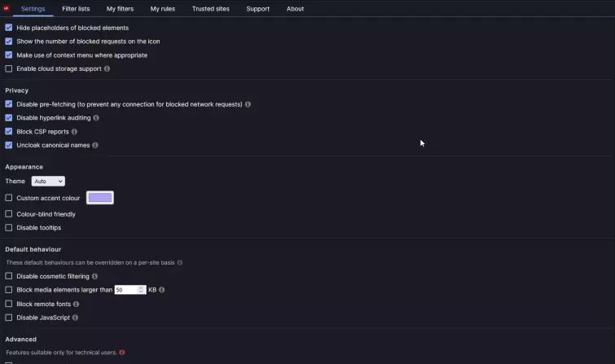The width and height of the screenshot is (615, 364).
Task: Click red warning icon in Advanced section
Action: click(122, 353)
